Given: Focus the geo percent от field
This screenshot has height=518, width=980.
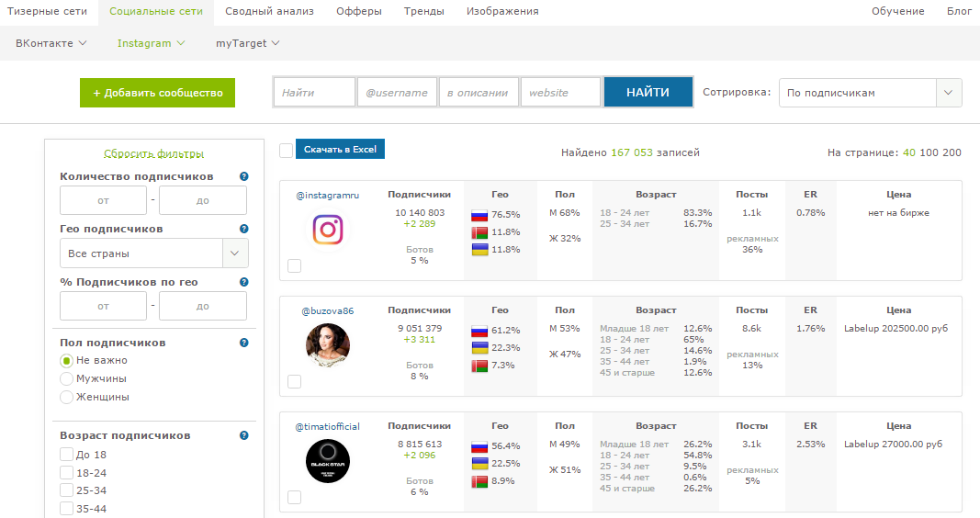Looking at the screenshot, I should pos(103,306).
